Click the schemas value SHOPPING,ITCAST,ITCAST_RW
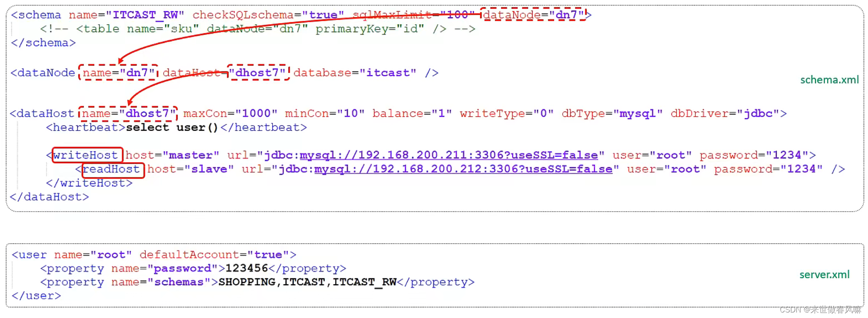 pyautogui.click(x=307, y=282)
